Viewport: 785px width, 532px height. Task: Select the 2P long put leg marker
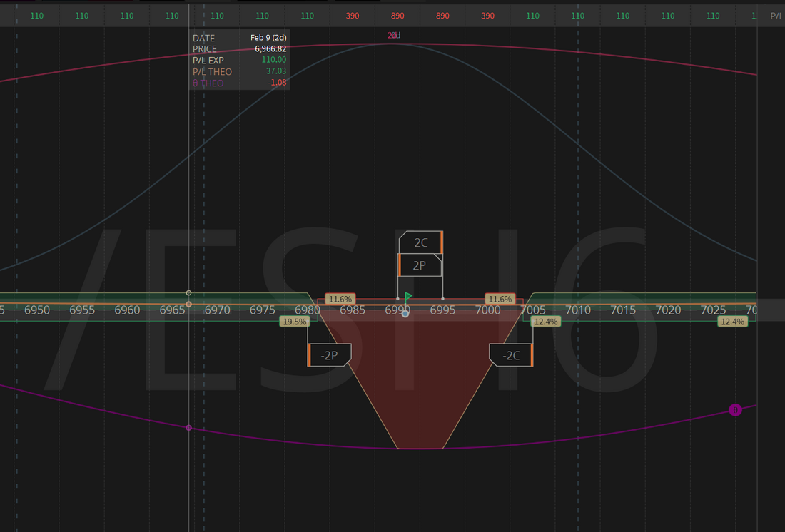[x=420, y=265]
